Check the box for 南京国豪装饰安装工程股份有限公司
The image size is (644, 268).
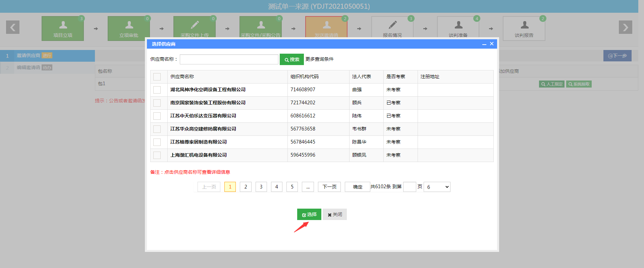(157, 103)
